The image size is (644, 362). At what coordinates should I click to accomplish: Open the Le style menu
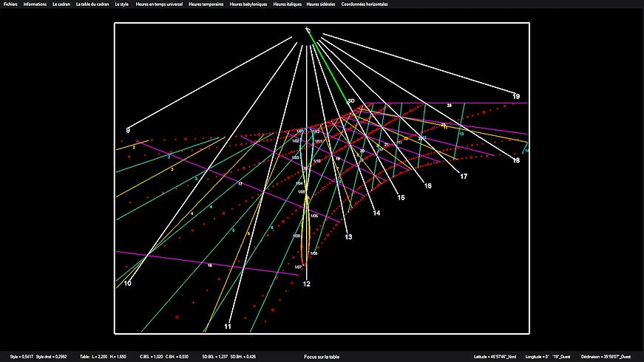(121, 4)
